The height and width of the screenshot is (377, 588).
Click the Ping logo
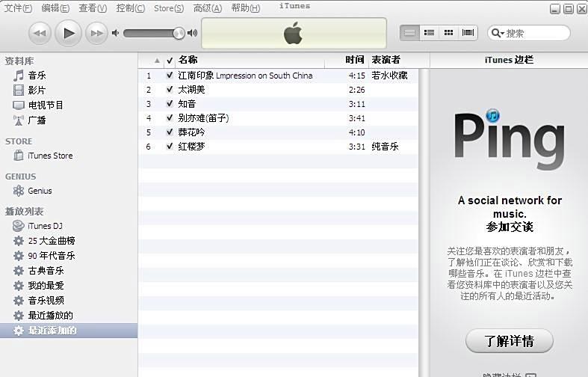pos(510,140)
